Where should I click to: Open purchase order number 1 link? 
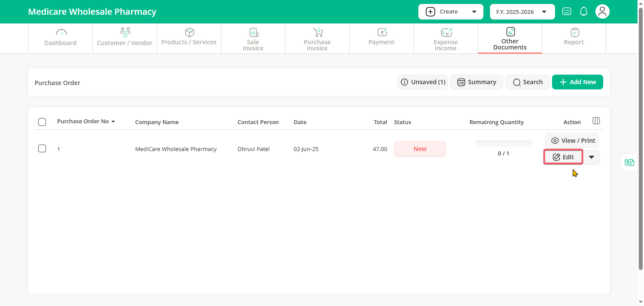coord(59,149)
